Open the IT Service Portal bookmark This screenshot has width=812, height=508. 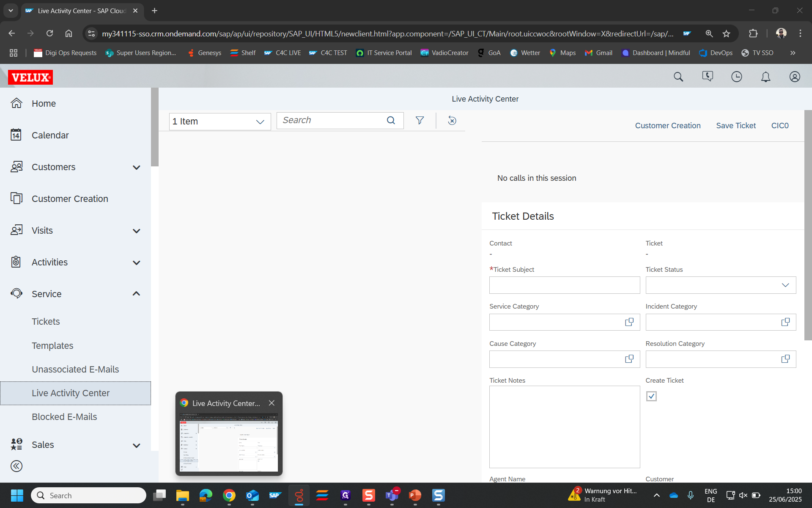point(384,53)
